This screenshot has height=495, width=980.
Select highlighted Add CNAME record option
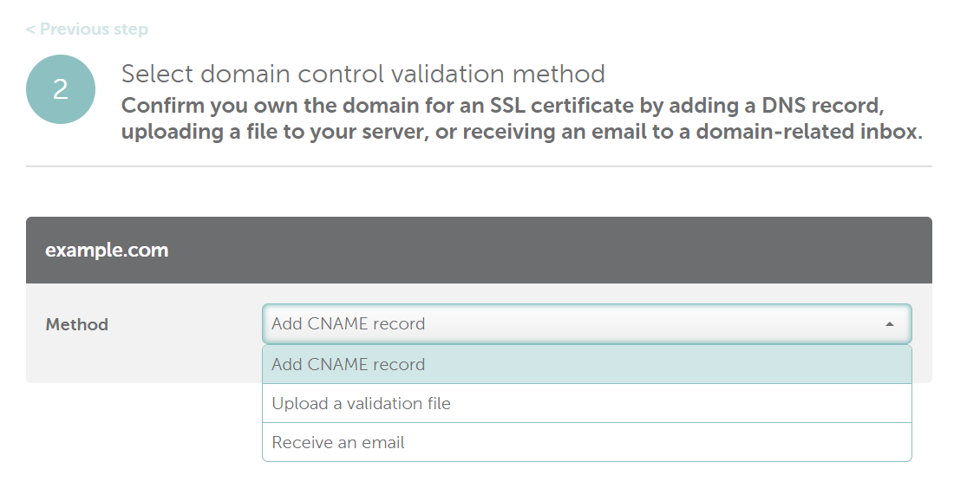point(587,364)
